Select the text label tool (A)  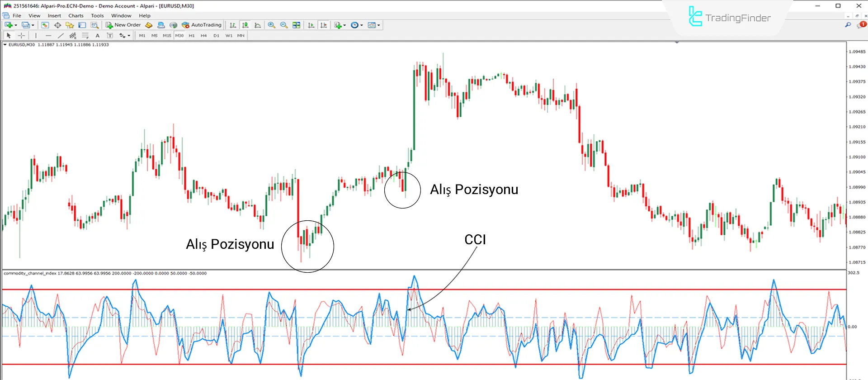(97, 35)
